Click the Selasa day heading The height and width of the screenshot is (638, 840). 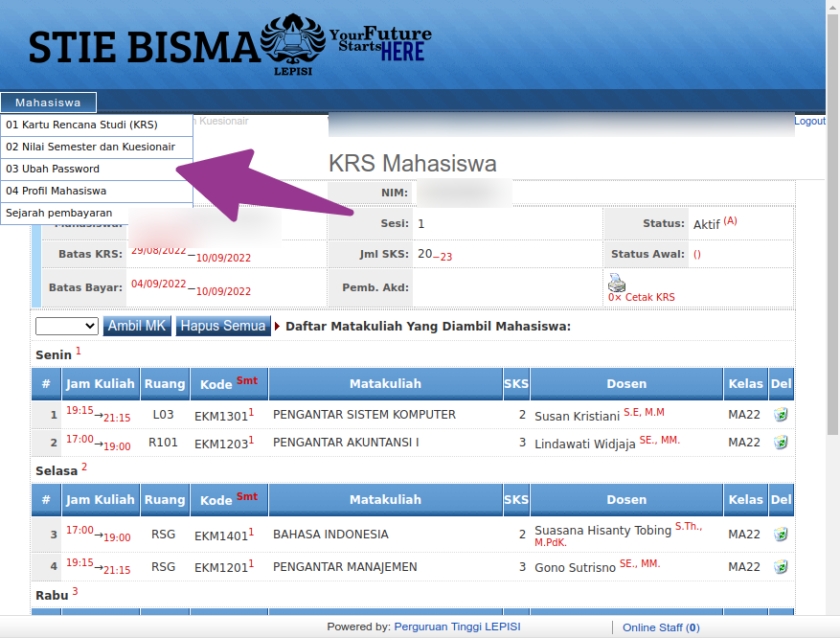point(57,471)
